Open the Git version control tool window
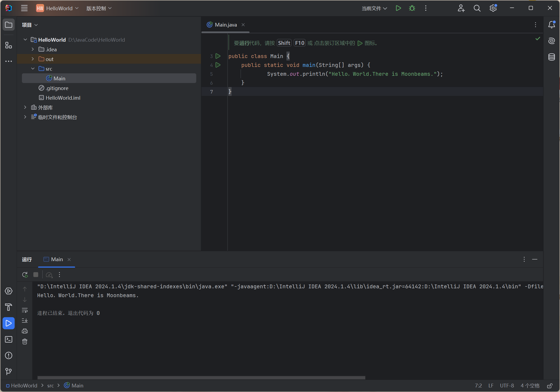This screenshot has width=560, height=392. pyautogui.click(x=9, y=371)
